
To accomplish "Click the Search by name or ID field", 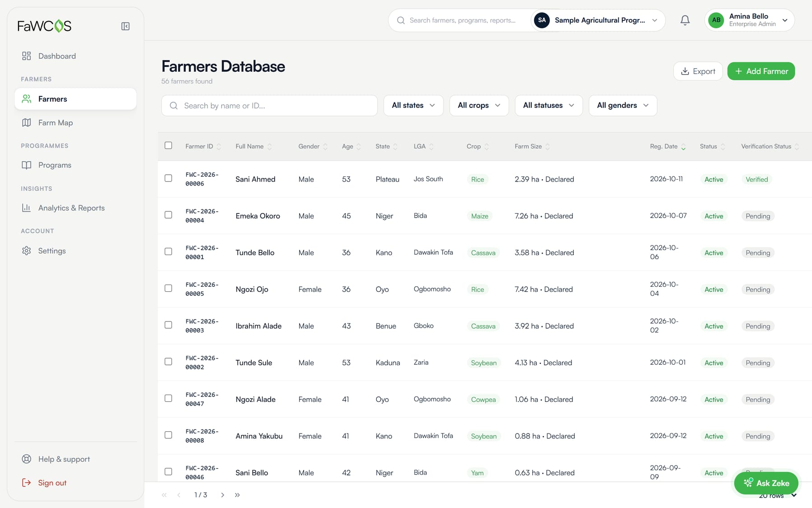I will point(269,106).
